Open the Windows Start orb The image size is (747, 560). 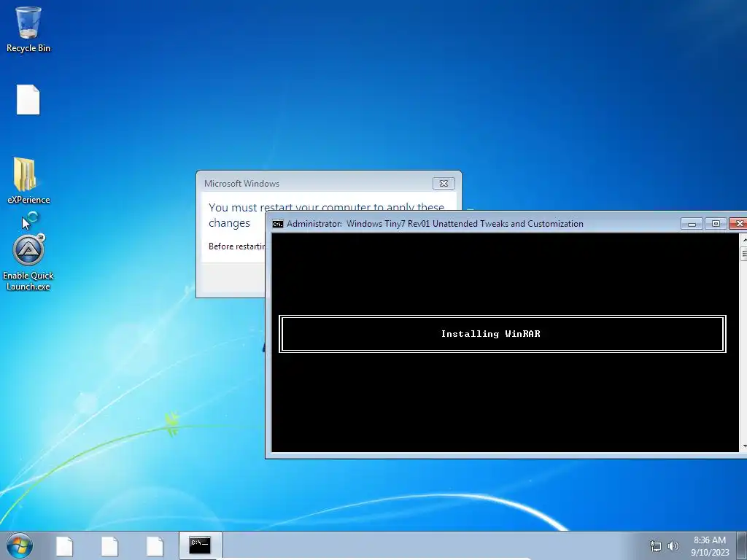[20, 545]
